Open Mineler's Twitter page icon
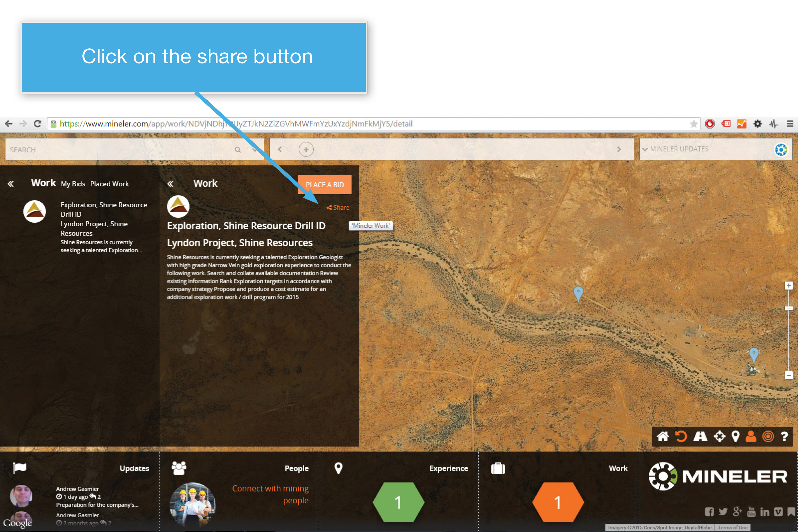This screenshot has width=798, height=532. [x=723, y=512]
